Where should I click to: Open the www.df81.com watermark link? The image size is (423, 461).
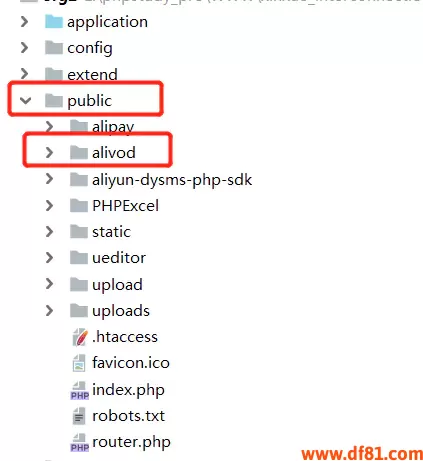click(x=362, y=454)
